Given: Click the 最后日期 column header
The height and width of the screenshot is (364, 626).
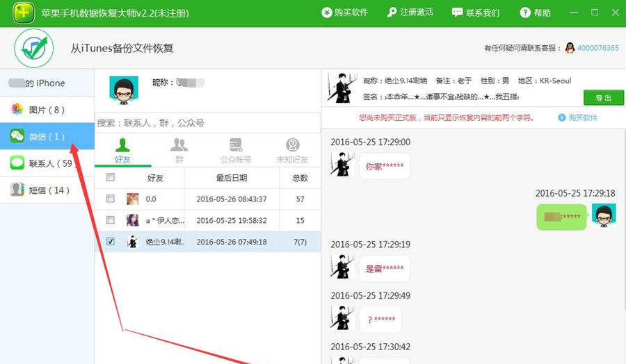Looking at the screenshot, I should (232, 178).
